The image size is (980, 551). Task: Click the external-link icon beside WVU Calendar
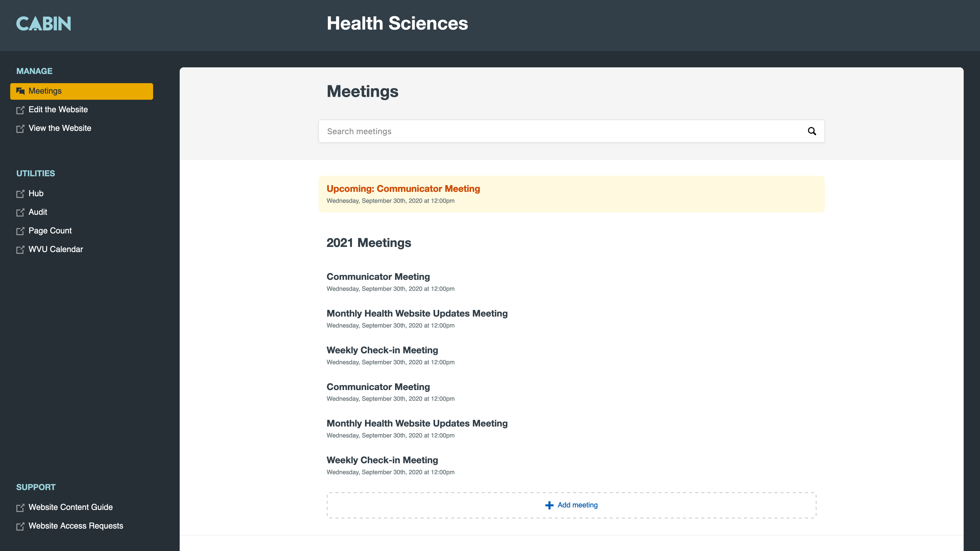pos(20,250)
